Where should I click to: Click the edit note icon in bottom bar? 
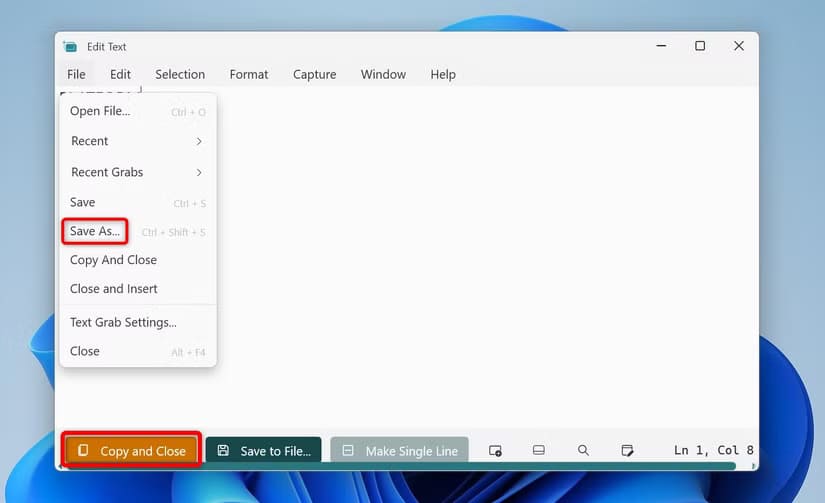click(x=627, y=451)
